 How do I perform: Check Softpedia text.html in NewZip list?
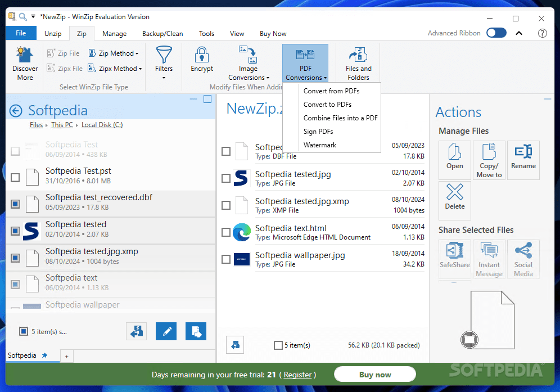coord(225,232)
